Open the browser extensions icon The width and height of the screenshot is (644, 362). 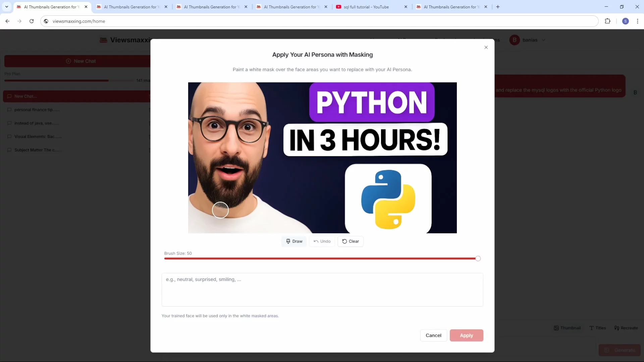pos(607,21)
